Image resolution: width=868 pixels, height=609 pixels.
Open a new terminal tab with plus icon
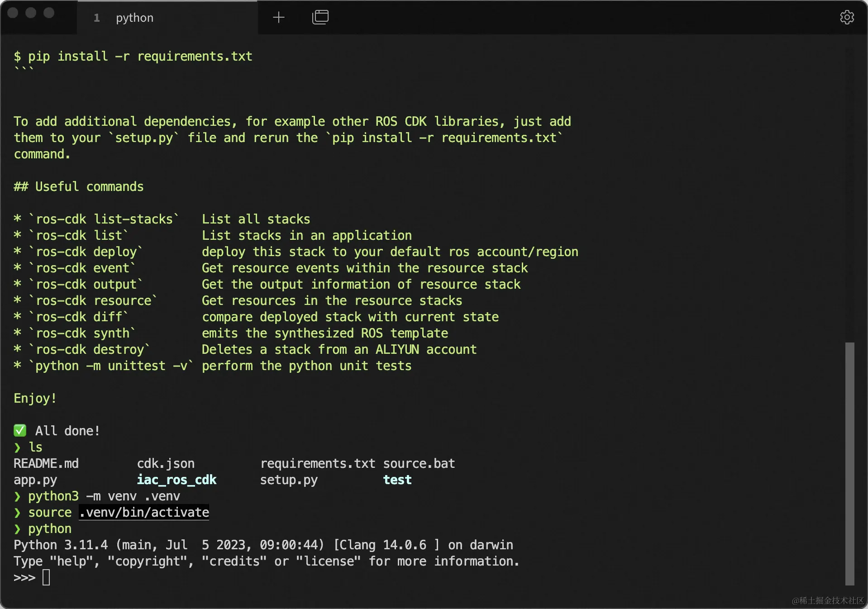(x=279, y=18)
